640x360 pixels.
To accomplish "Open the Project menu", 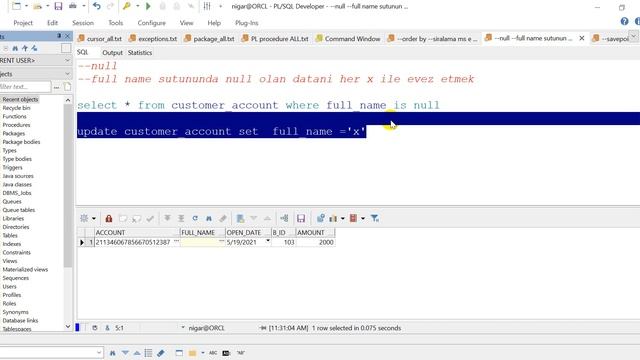I will [x=23, y=23].
